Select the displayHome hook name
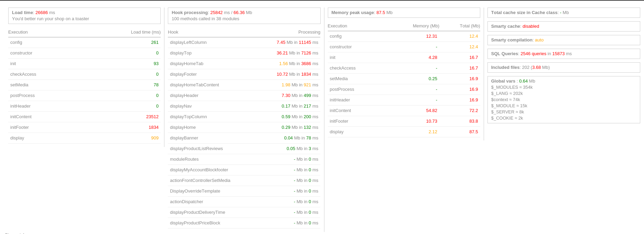 click(183, 127)
